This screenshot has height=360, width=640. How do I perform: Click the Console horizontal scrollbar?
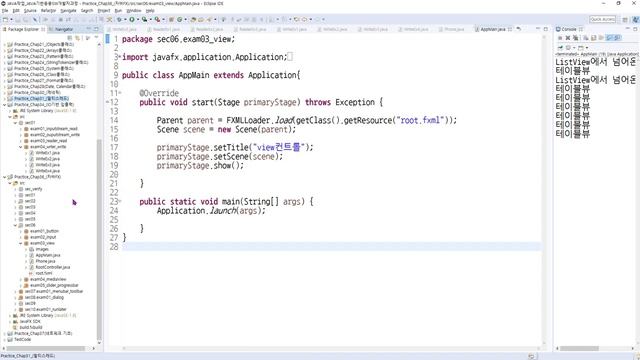click(x=579, y=349)
